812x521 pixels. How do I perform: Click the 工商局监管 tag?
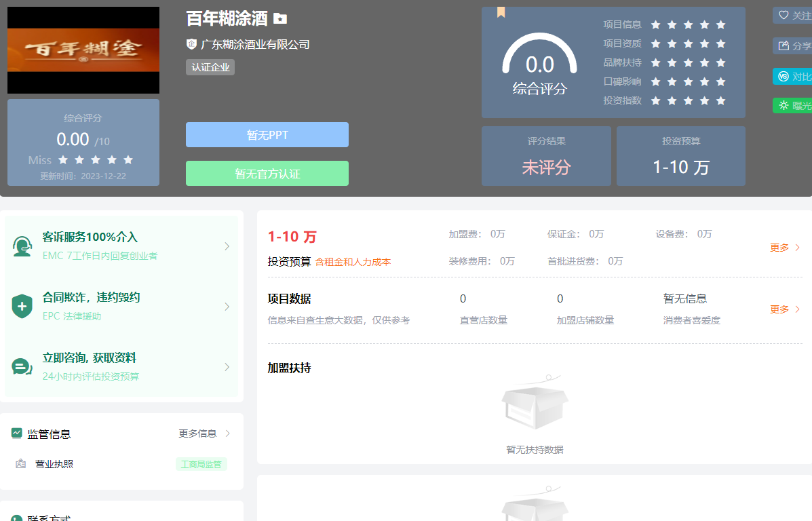pyautogui.click(x=201, y=464)
